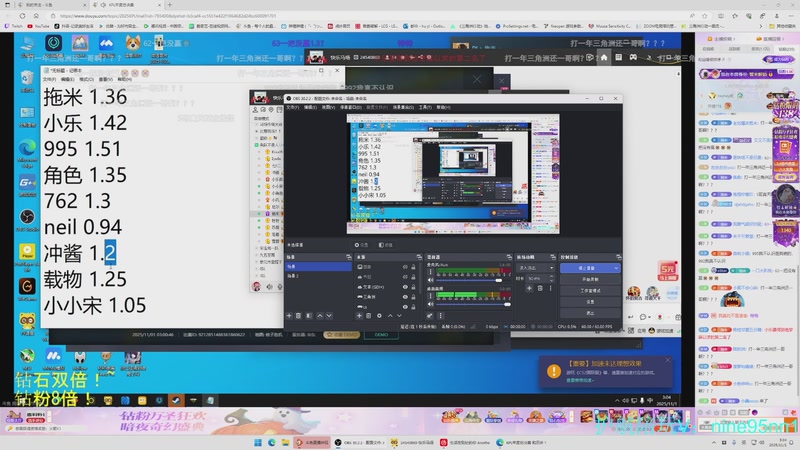
Task: Add a new source in OBS
Action: 359,316
